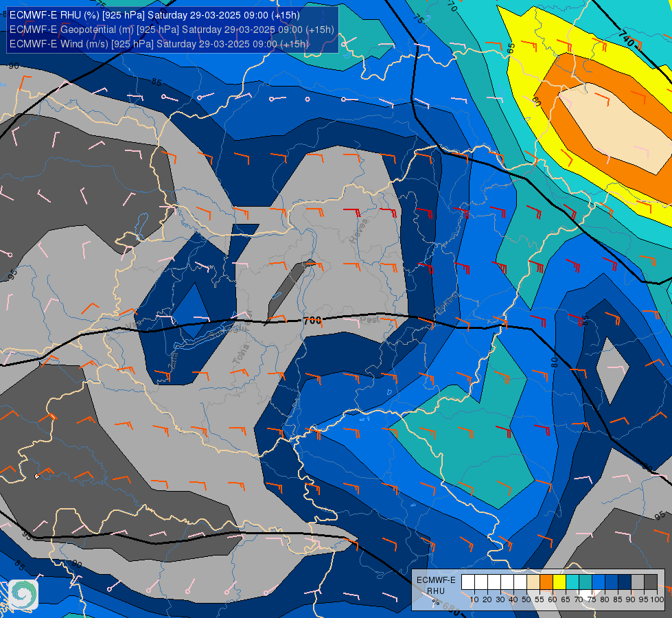Click the 100 tick label in the legend
The image size is (672, 618).
(x=657, y=599)
